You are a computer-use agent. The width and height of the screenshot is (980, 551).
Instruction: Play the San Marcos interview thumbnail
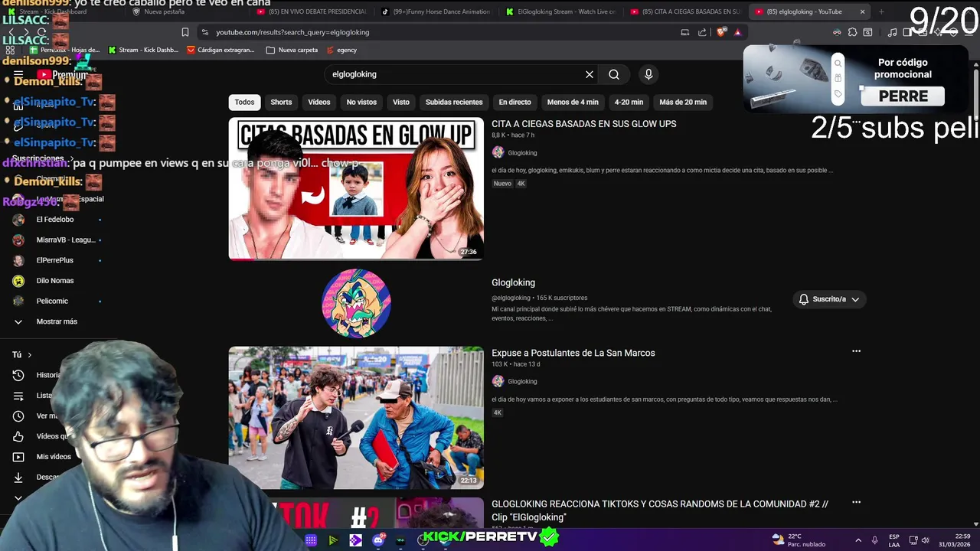tap(356, 418)
